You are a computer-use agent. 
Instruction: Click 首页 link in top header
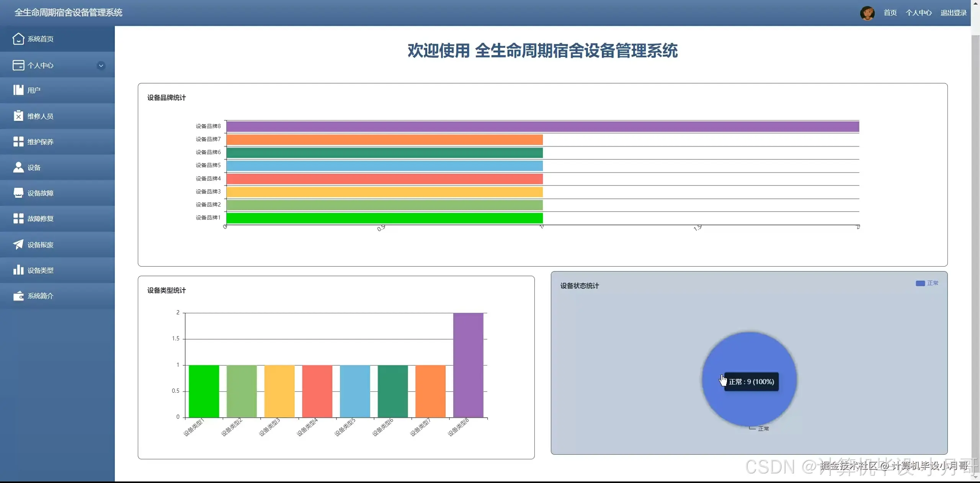tap(890, 13)
